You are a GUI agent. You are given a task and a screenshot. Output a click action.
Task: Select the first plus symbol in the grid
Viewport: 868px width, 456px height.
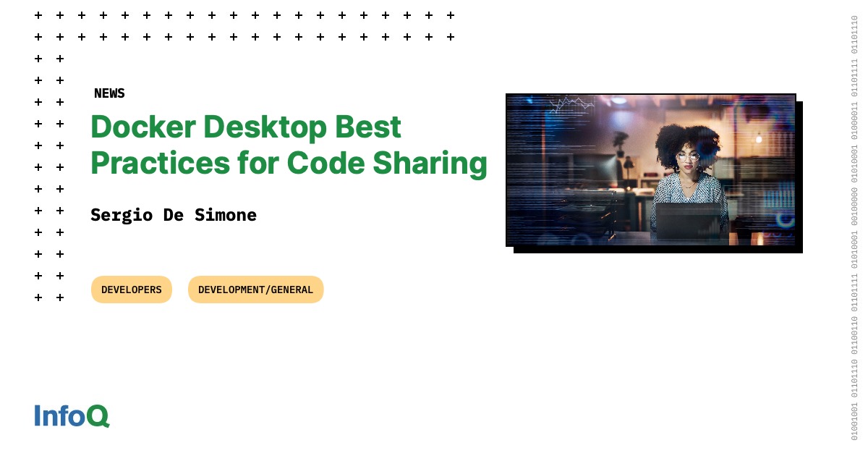pos(37,14)
